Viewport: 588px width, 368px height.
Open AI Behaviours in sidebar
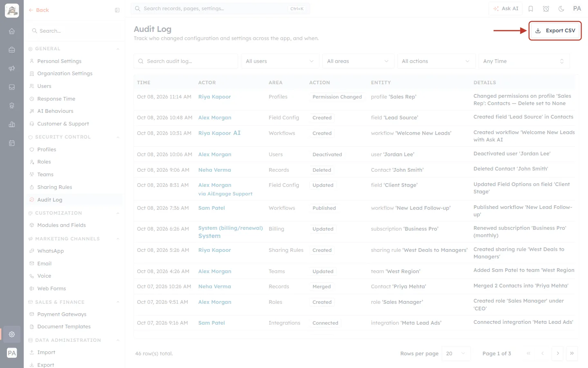(x=55, y=111)
